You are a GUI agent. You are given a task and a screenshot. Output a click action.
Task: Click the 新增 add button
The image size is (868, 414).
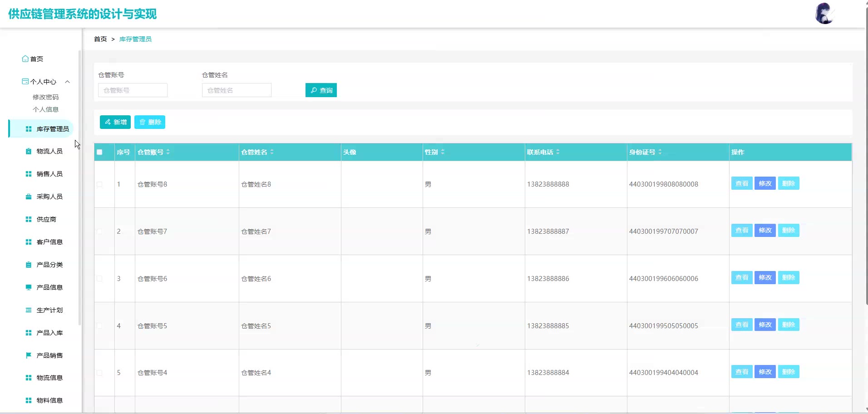click(x=115, y=122)
